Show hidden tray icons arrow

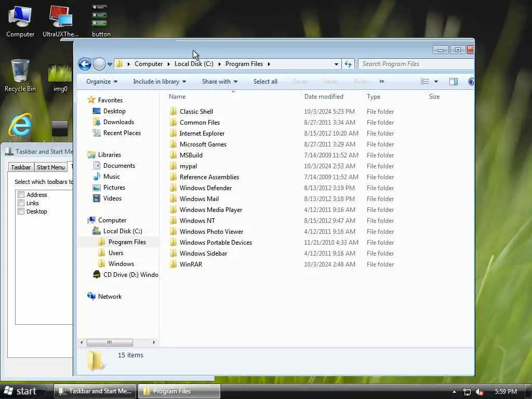(x=454, y=392)
